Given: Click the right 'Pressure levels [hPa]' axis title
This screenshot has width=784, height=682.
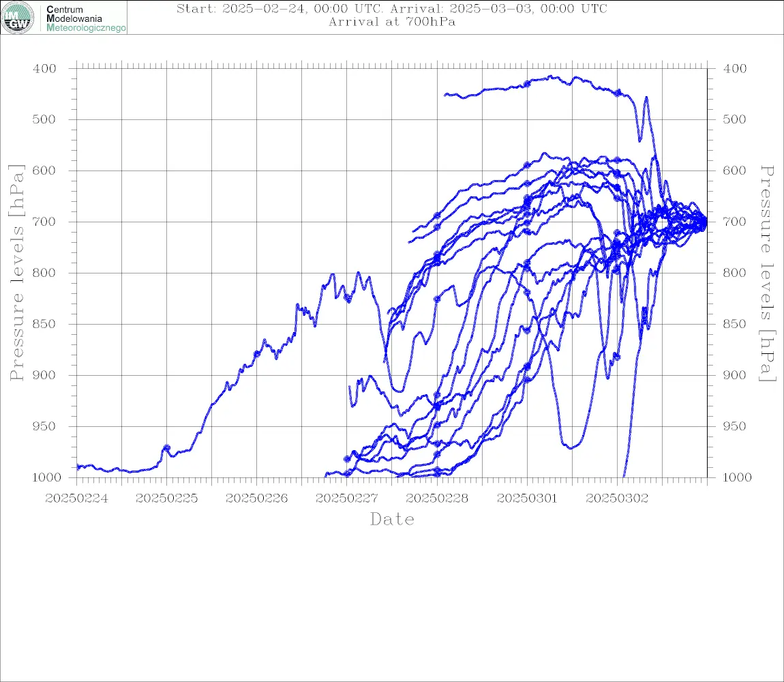Looking at the screenshot, I should pos(768,273).
